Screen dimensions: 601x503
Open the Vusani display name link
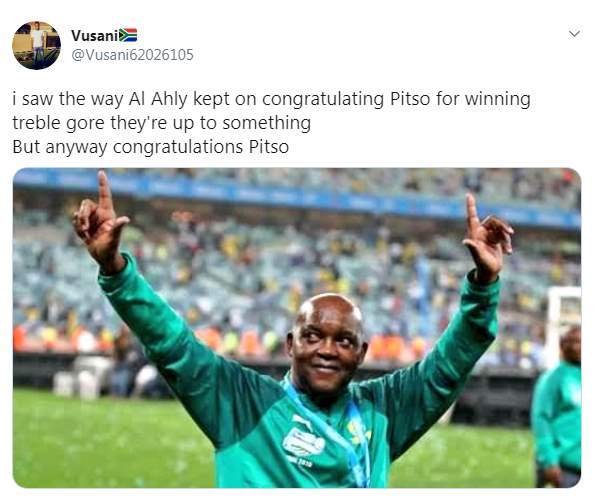pos(94,35)
